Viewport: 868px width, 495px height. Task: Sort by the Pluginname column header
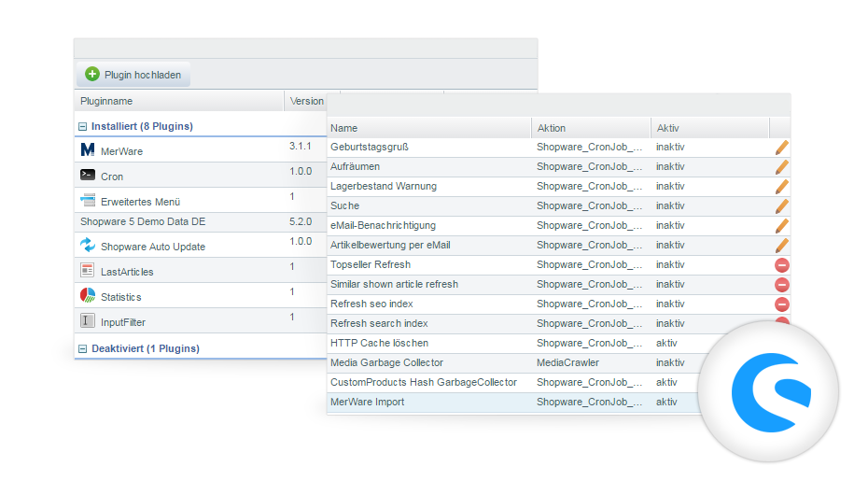pos(179,101)
